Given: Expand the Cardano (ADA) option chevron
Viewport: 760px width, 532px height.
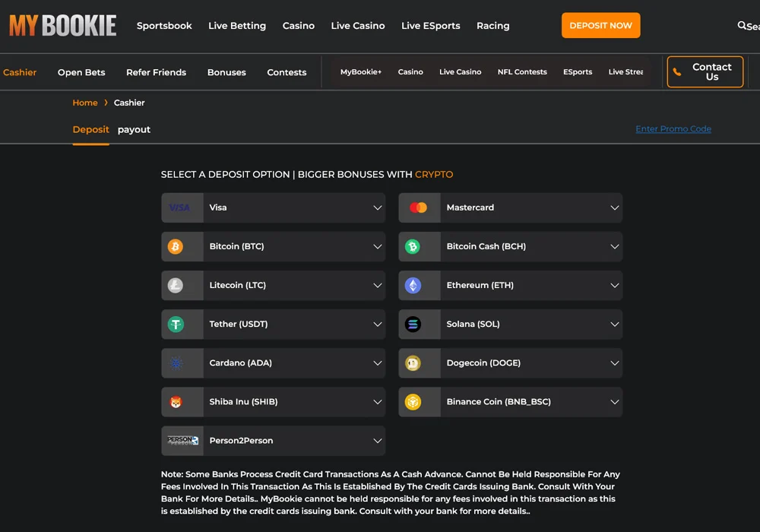Looking at the screenshot, I should click(378, 363).
